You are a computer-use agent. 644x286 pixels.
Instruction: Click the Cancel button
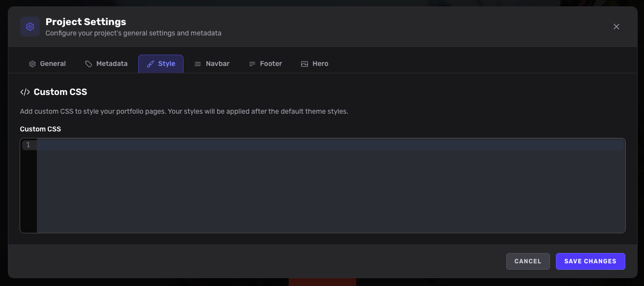coord(528,261)
